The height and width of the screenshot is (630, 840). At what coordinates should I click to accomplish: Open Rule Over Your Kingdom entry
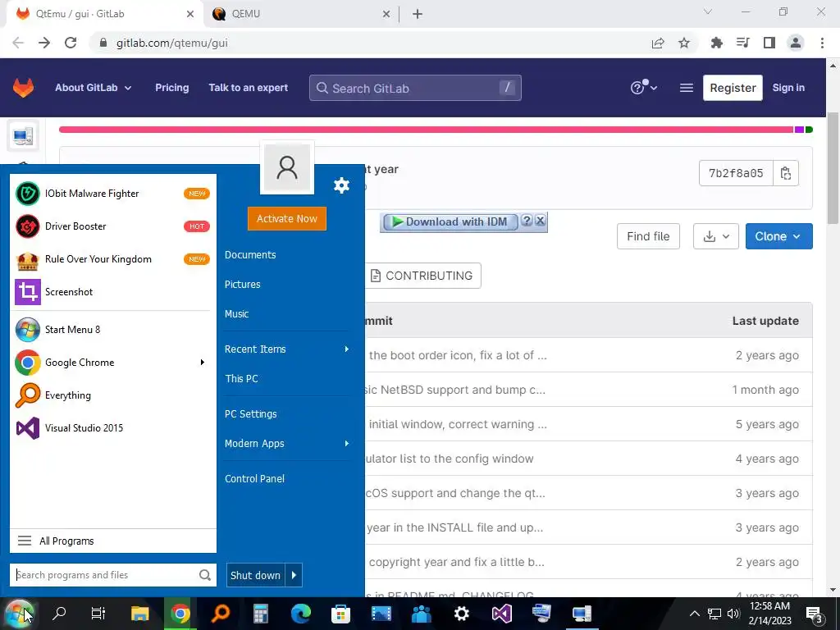point(113,259)
